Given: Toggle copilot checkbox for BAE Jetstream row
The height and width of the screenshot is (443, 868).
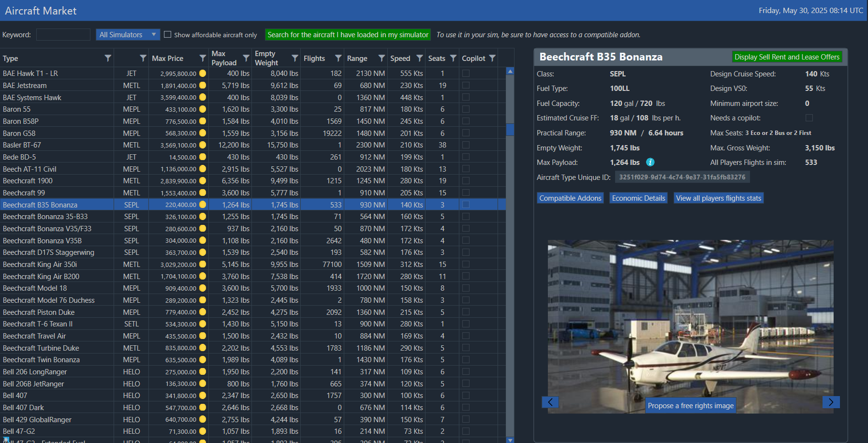Looking at the screenshot, I should click(x=466, y=85).
